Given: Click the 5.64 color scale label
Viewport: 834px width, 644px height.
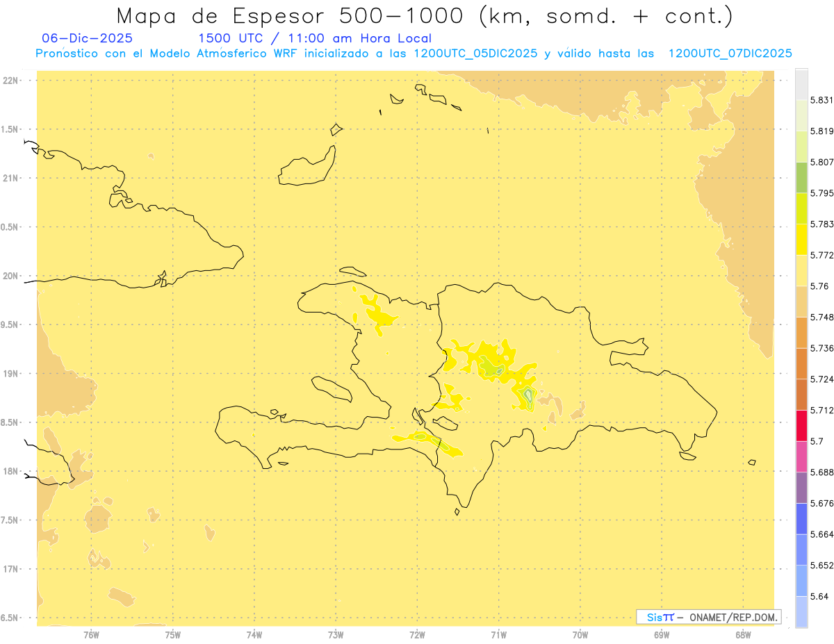Looking at the screenshot, I should click(x=819, y=597).
